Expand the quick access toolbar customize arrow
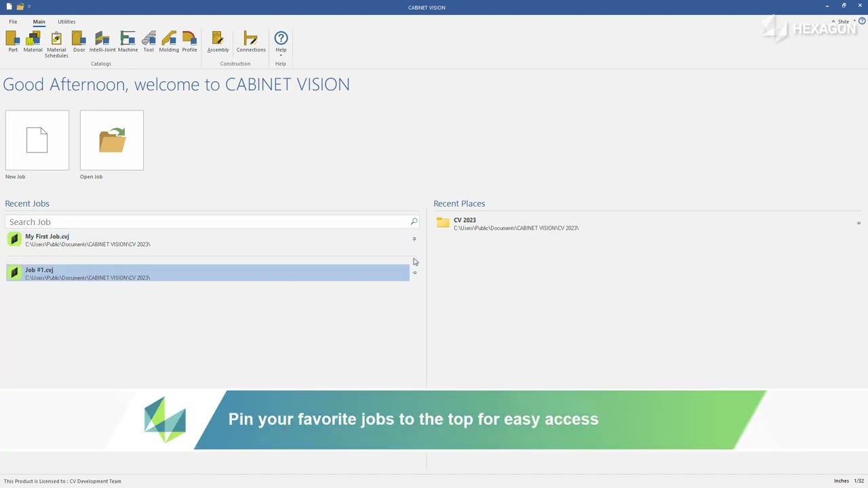The image size is (868, 488). tap(29, 7)
